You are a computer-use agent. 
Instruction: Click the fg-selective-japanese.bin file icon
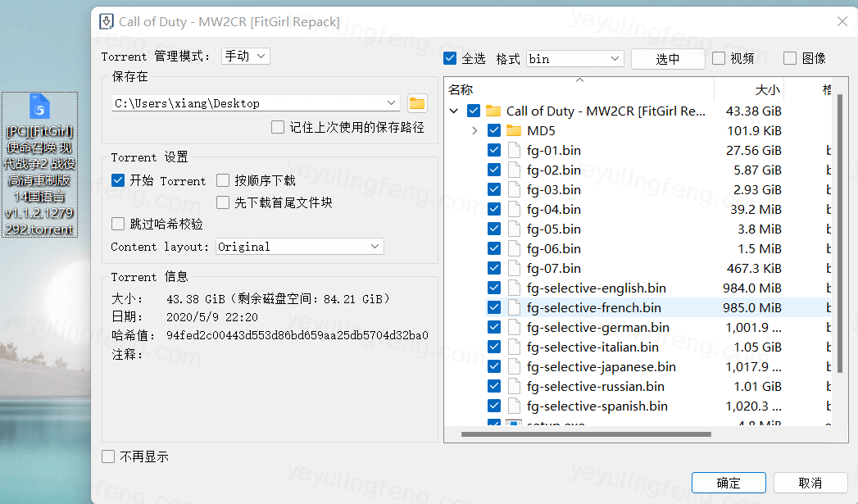click(x=513, y=367)
